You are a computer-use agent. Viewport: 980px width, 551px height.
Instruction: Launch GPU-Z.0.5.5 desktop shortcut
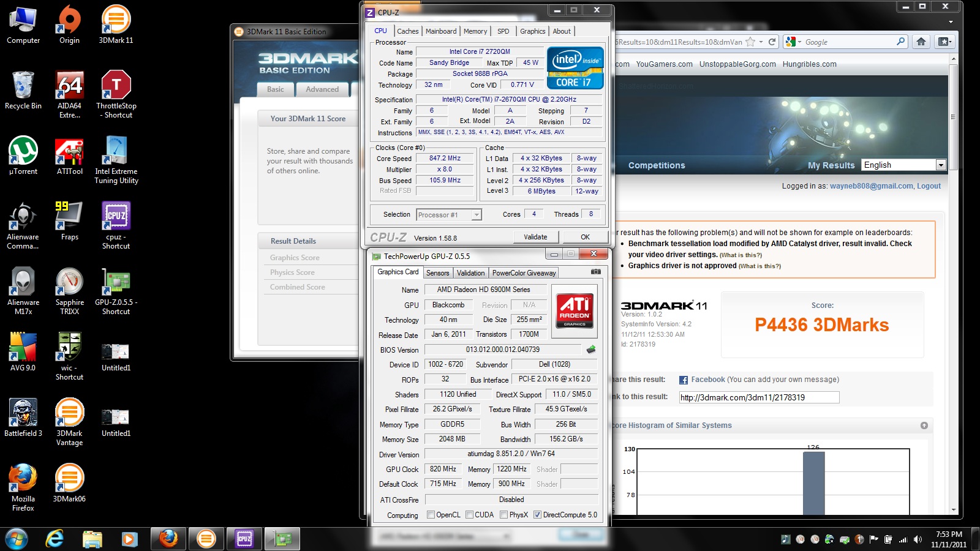pos(116,291)
